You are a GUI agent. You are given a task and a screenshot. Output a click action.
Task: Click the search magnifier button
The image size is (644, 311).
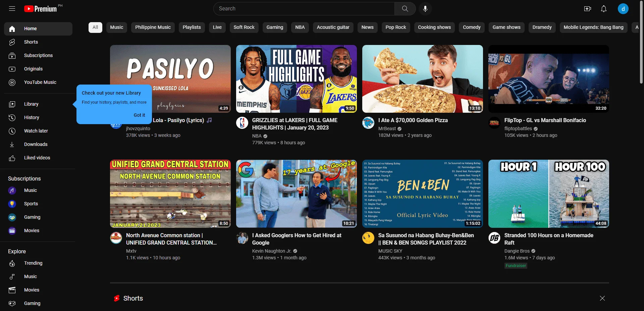pos(405,9)
